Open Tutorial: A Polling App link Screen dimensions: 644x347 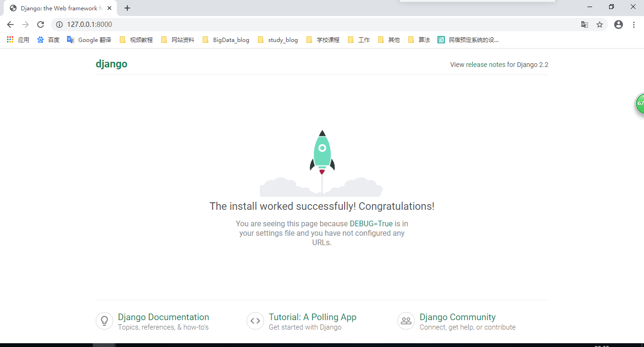point(313,317)
